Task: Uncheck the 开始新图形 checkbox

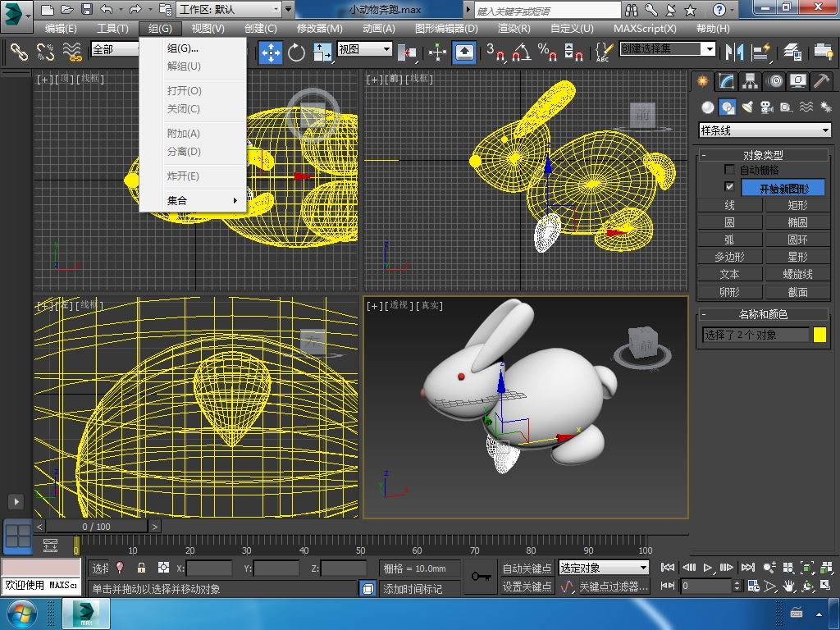Action: click(729, 186)
